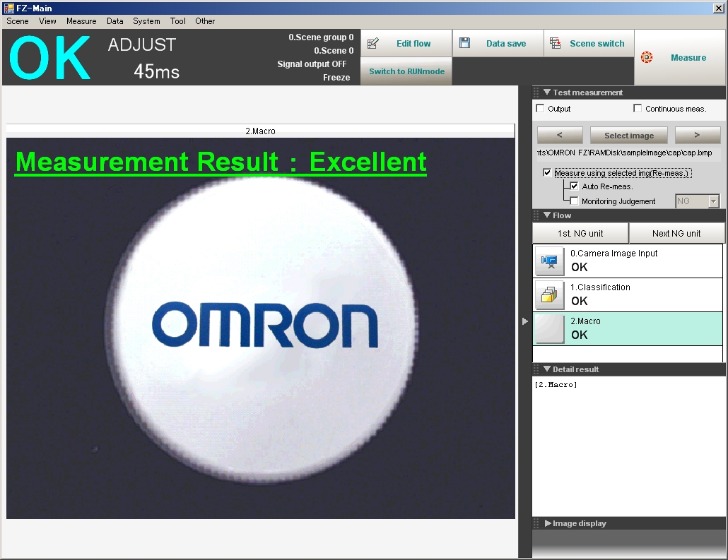Click the cap image with OMRON logo
Screen dimensions: 728x560
(262, 328)
